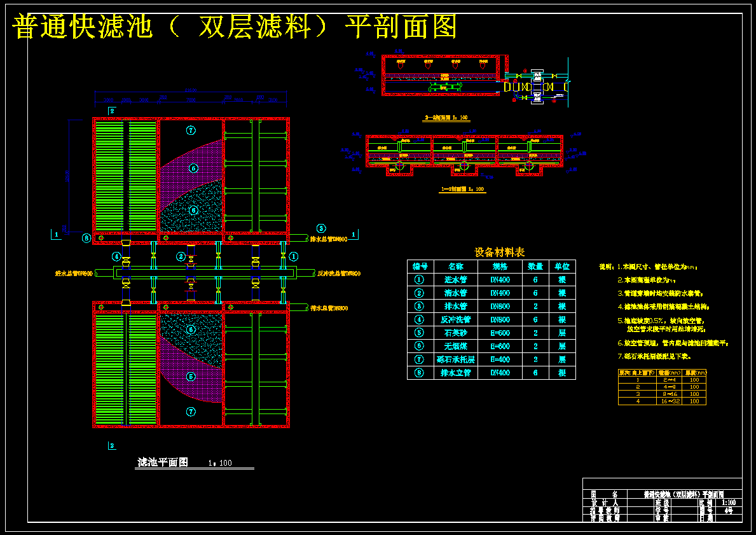The width and height of the screenshot is (756, 535).
Task: Select the 设备材料表 table heading
Action: [500, 252]
